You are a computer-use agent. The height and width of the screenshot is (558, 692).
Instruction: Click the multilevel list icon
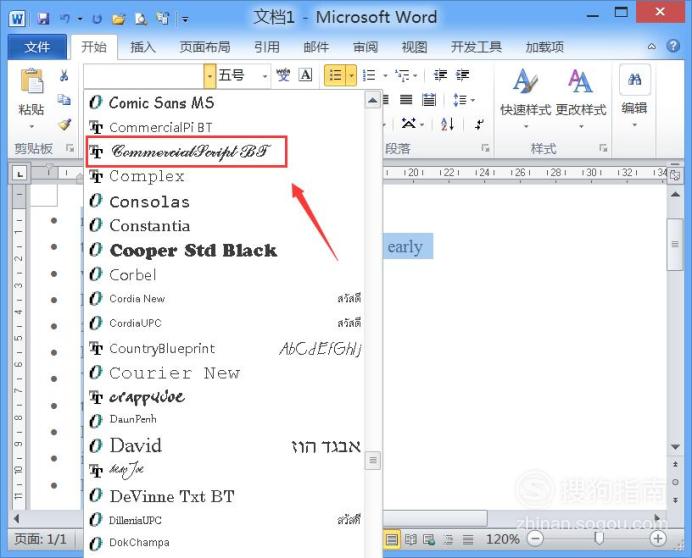tap(402, 75)
